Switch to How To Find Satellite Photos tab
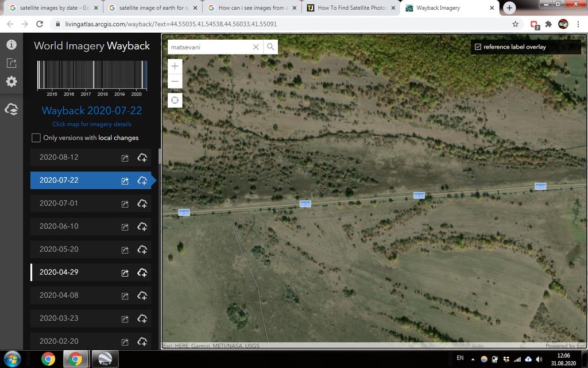The image size is (588, 368). [x=352, y=8]
